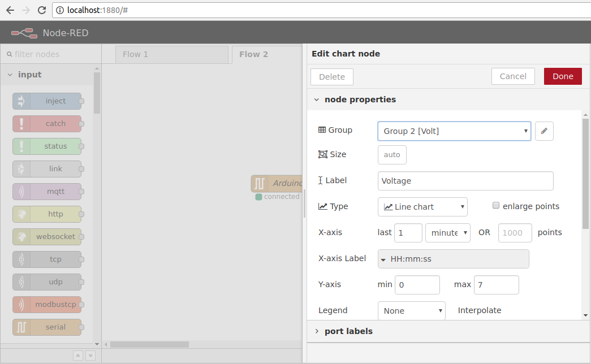
Task: Select the serial node in palette
Action: 47,327
